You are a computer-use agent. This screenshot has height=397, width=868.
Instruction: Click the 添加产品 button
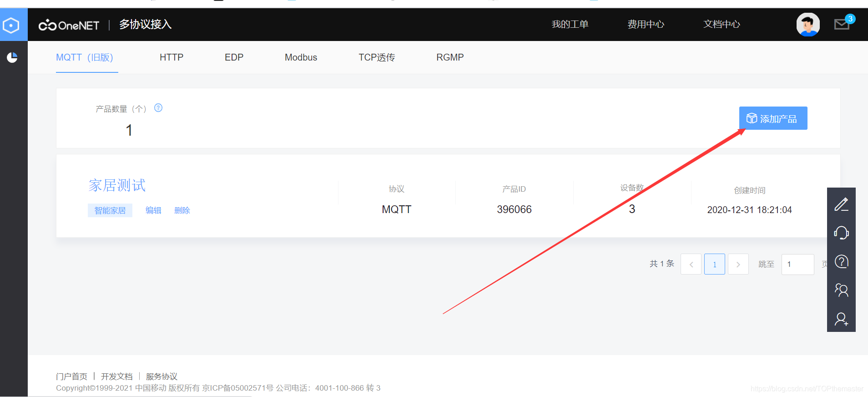point(773,118)
